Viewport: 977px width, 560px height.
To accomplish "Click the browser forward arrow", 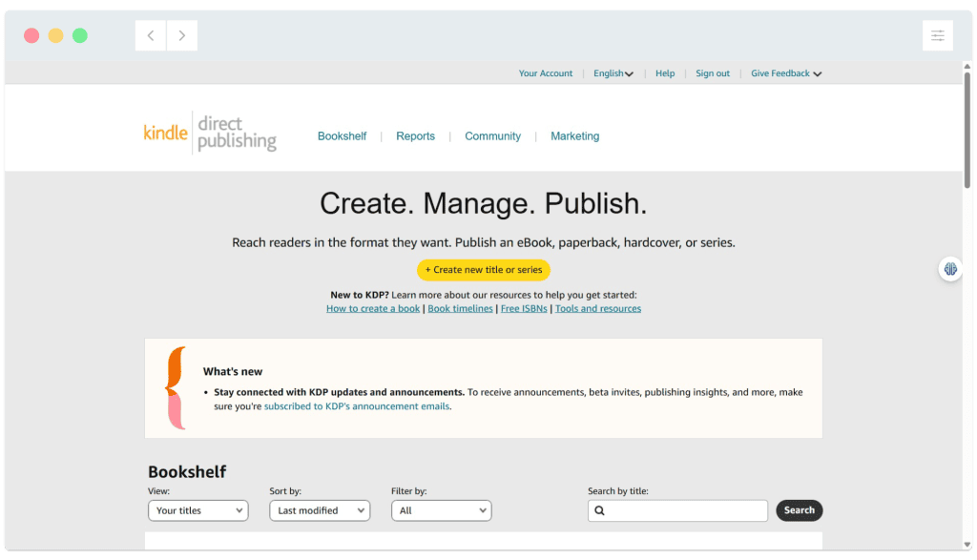I will [x=182, y=35].
